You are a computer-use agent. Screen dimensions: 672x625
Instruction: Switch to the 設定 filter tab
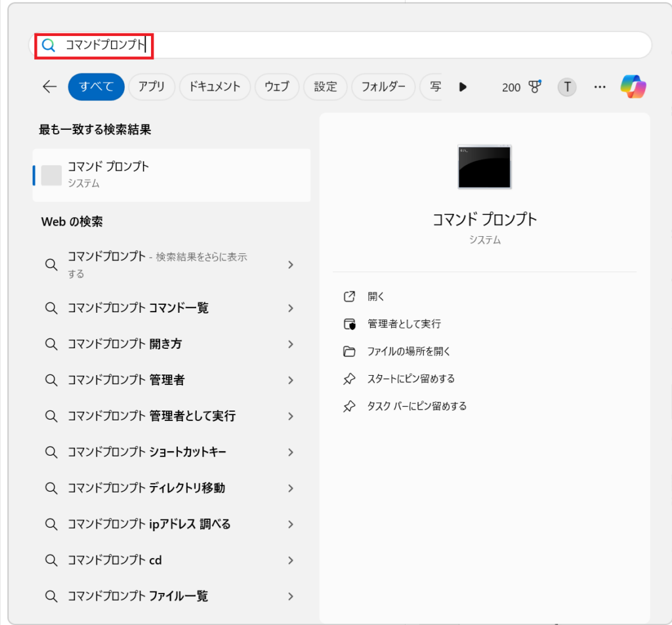[325, 87]
